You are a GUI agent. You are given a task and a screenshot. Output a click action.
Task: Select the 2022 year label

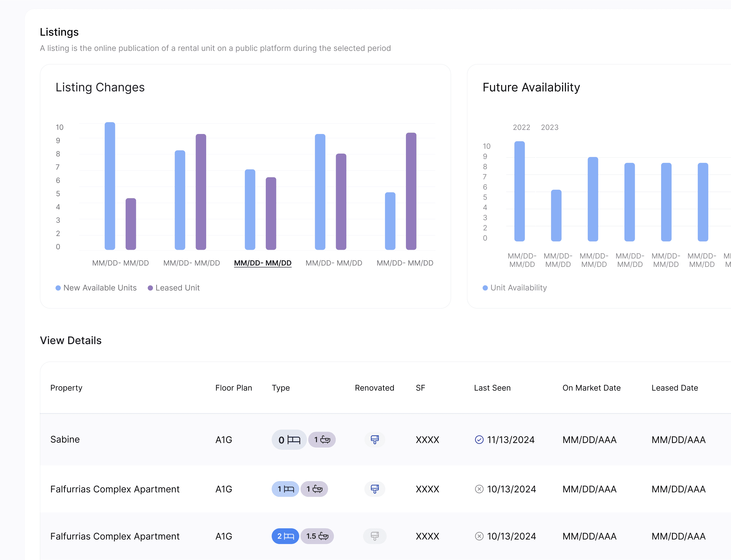click(x=521, y=127)
